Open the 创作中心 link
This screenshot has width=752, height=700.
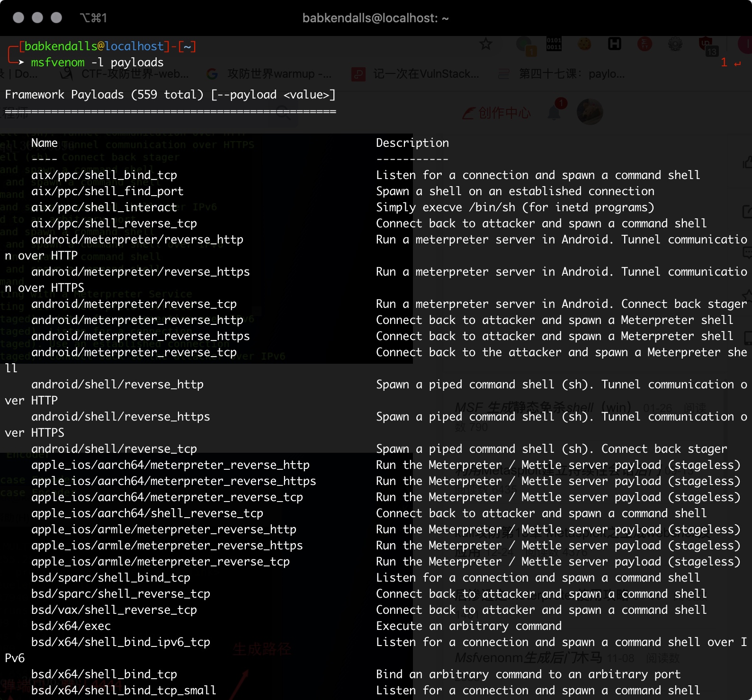[497, 113]
